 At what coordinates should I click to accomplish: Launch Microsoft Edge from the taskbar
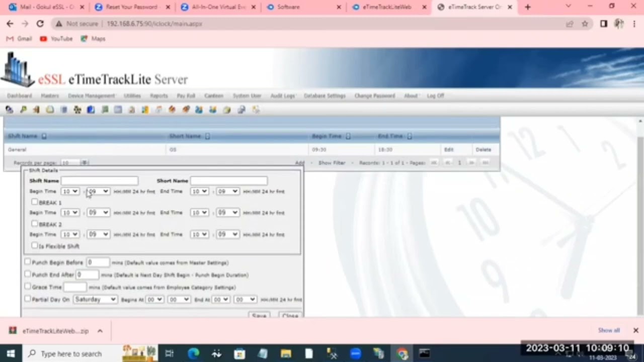pyautogui.click(x=193, y=353)
